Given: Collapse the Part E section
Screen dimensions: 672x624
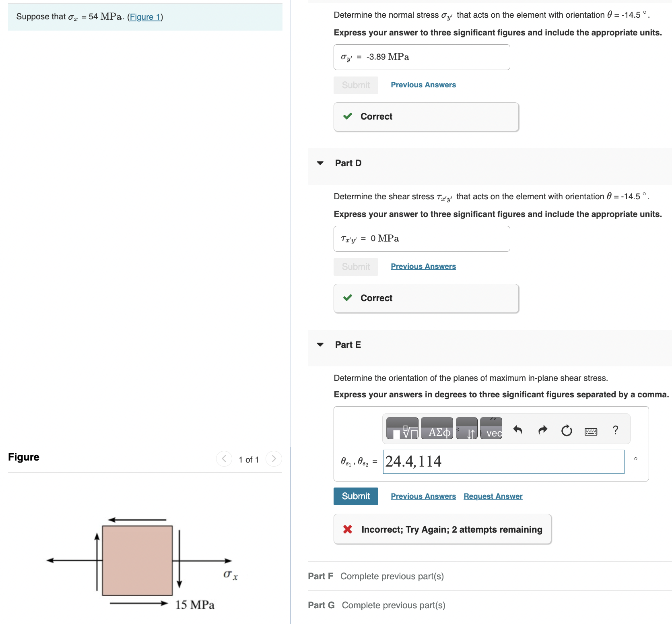Looking at the screenshot, I should pos(320,345).
